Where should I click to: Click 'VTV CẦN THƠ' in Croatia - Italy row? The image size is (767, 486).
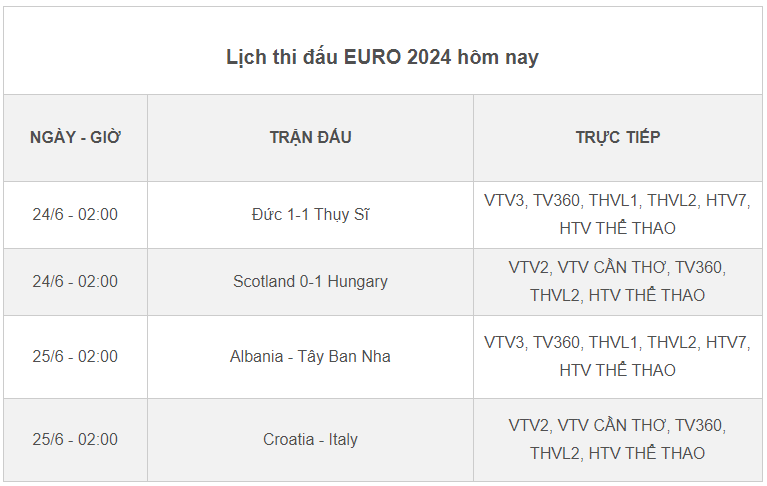[611, 426]
